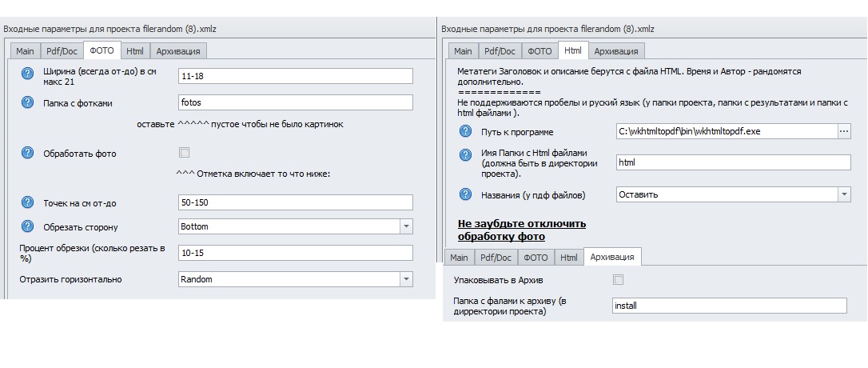Expand the Обрезать сторону Bottom dropdown

pos(406,226)
